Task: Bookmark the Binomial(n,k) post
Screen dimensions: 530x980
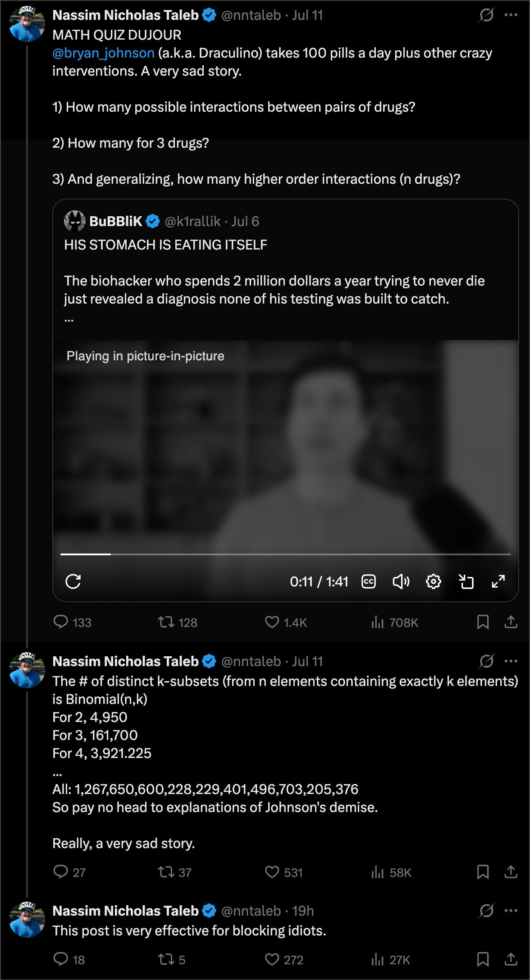Action: pos(483,872)
